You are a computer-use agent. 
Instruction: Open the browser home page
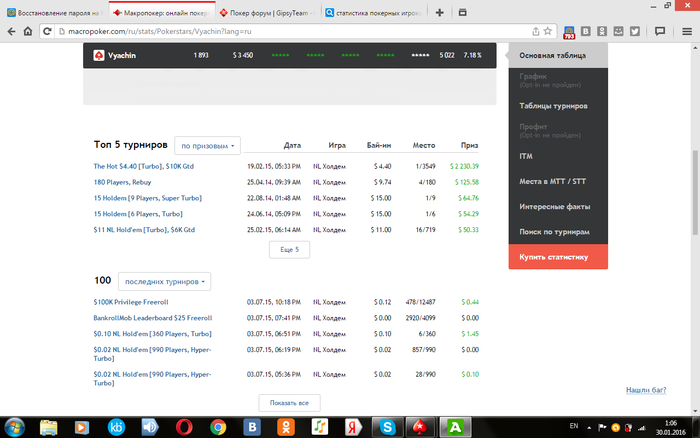click(28, 31)
